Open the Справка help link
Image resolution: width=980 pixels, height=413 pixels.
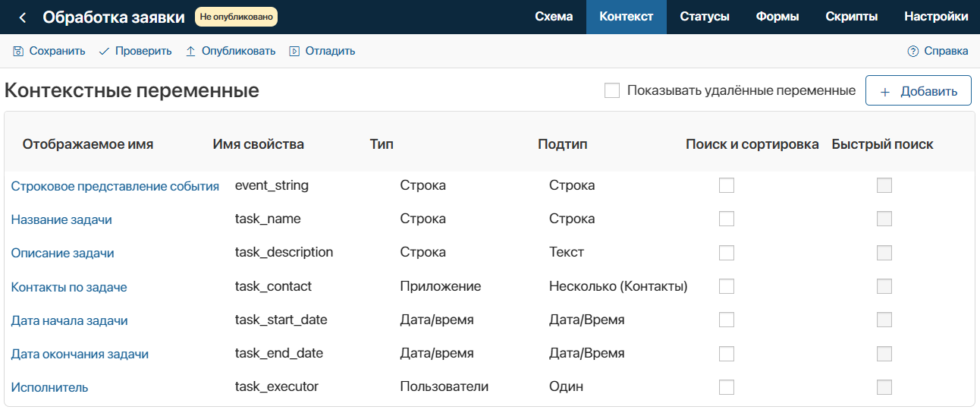(946, 51)
